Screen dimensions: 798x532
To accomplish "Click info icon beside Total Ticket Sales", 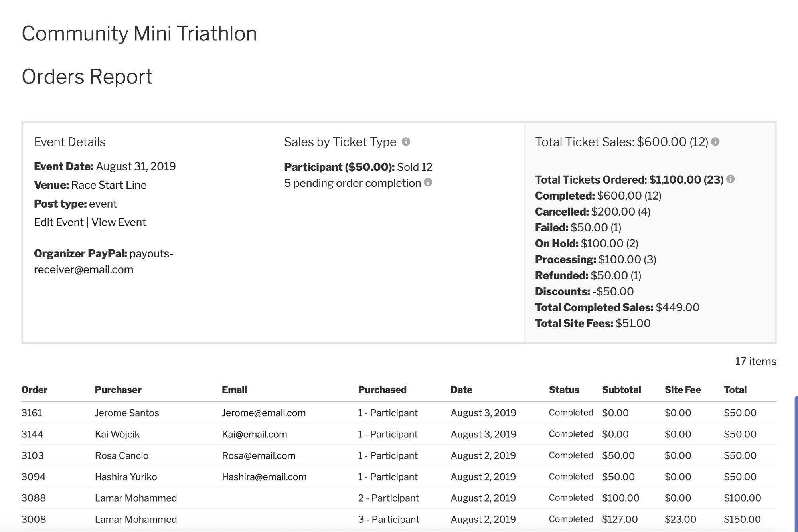I will 715,142.
